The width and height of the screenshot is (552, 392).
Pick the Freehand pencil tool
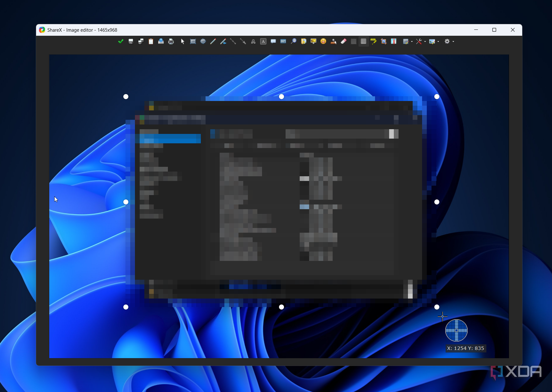[213, 41]
